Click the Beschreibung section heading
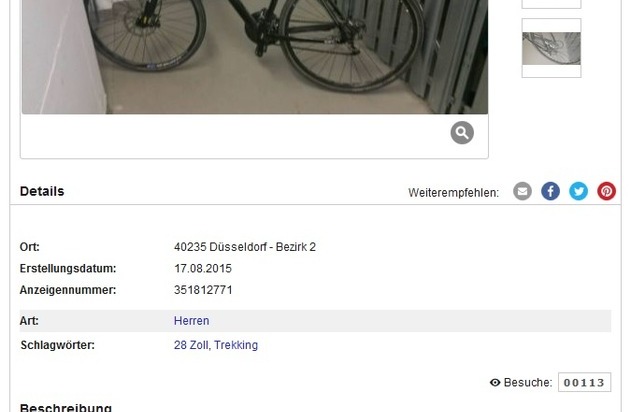Screen dimensions: 630x412 pos(65,407)
